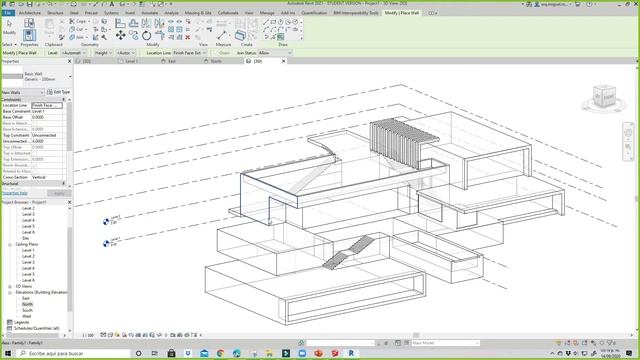640x360 pixels.
Task: Switch to the North view tab
Action: coord(216,61)
